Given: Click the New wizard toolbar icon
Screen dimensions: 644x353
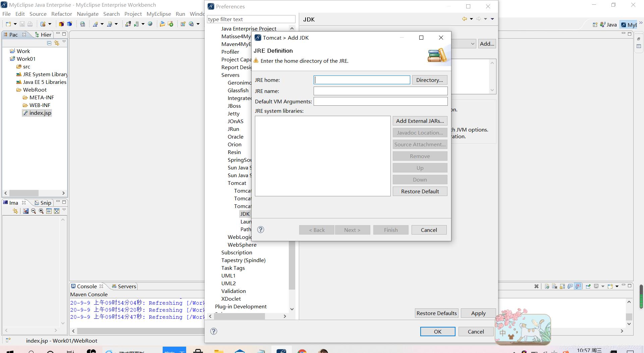Looking at the screenshot, I should 8,24.
